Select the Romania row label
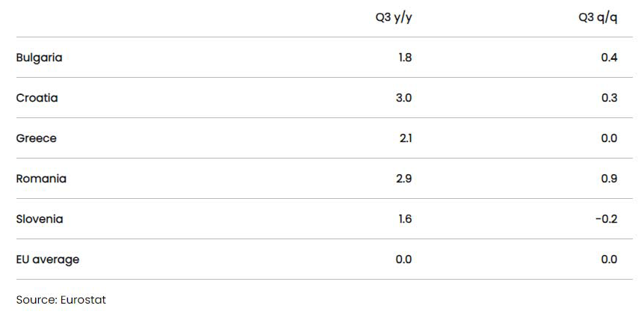Viewport: 644px width, 326px height. pos(41,179)
